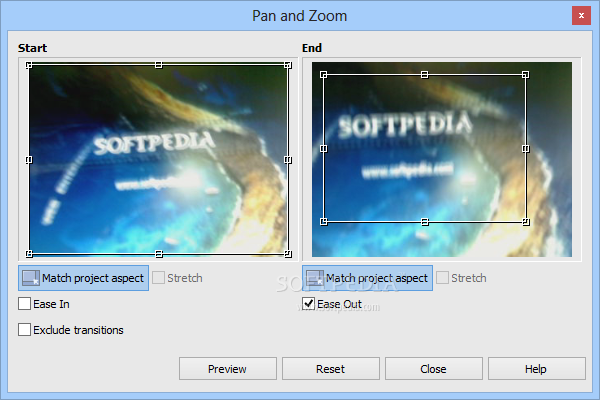Open Help for Pan and Zoom
The height and width of the screenshot is (400, 600).
(x=536, y=369)
